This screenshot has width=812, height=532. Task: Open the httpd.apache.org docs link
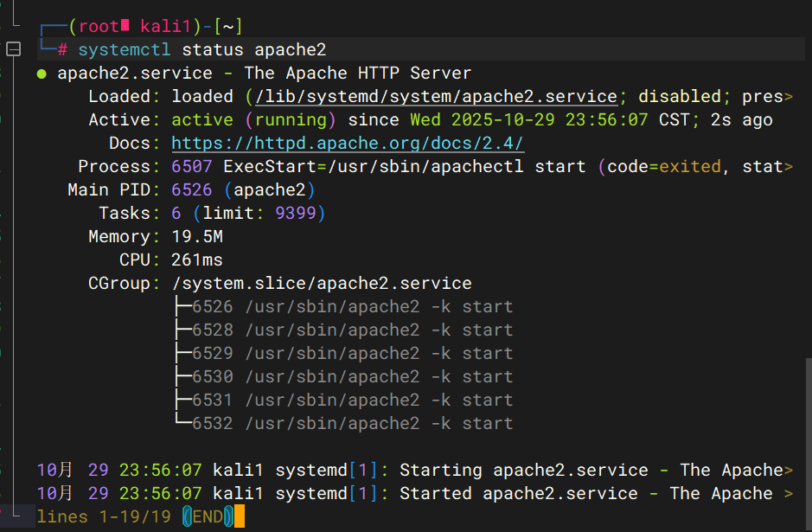click(x=348, y=143)
